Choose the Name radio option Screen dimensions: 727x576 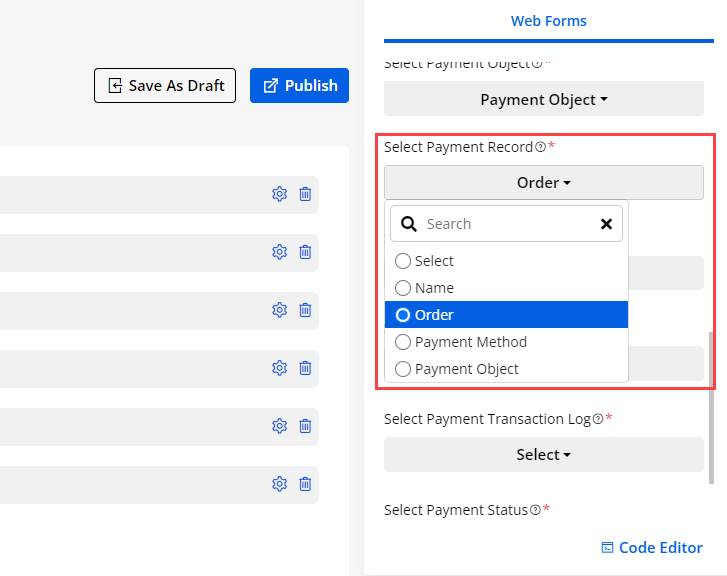coord(403,288)
